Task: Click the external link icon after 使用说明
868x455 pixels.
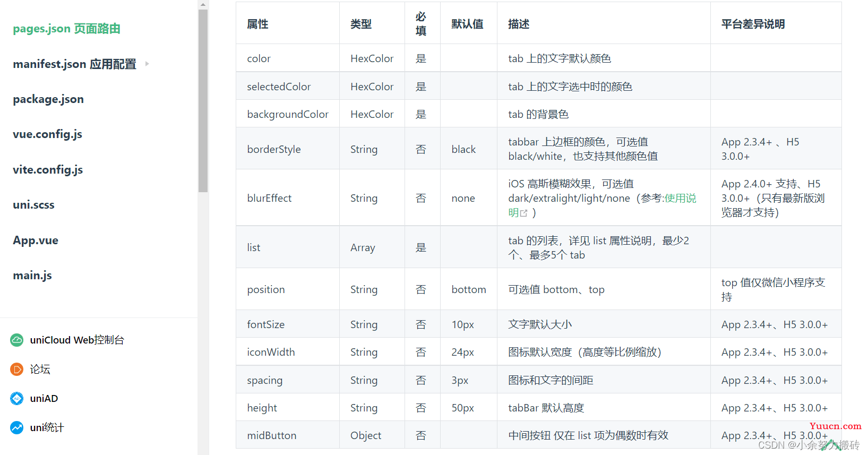Action: pyautogui.click(x=524, y=213)
